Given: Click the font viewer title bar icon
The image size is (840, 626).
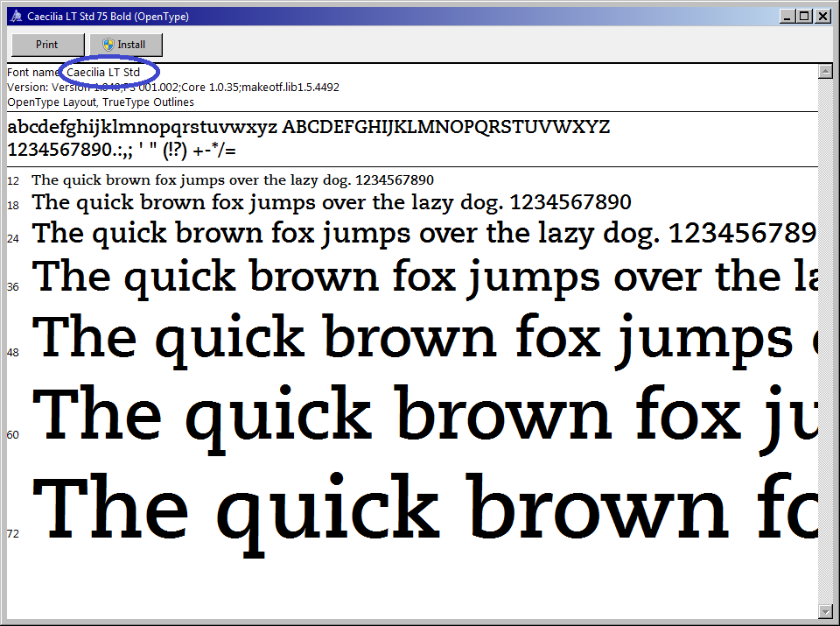Looking at the screenshot, I should 16,16.
